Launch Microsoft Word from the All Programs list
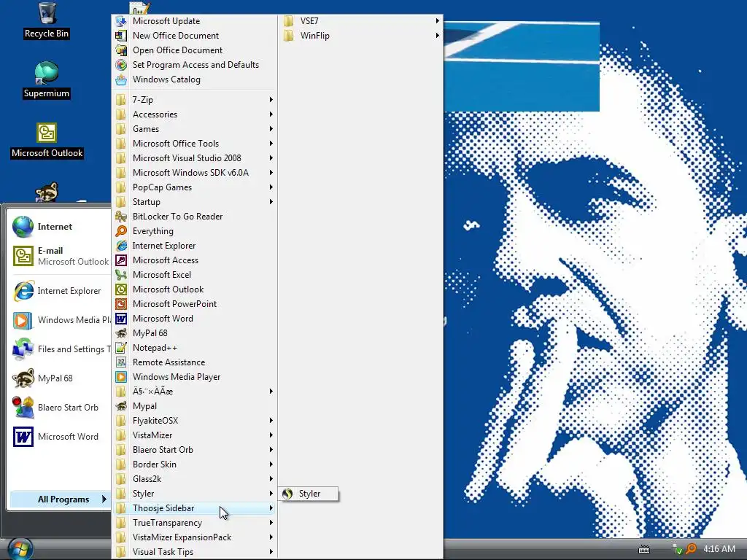Viewport: 747px width, 560px height. [x=194, y=319]
